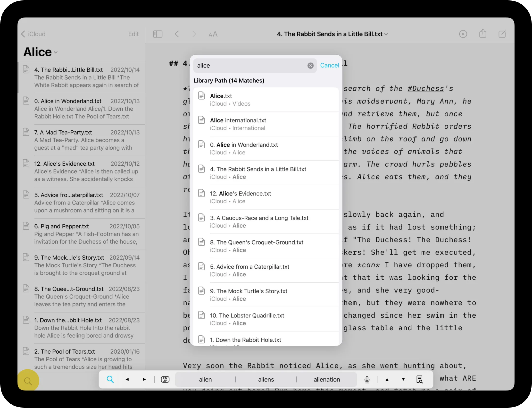Screen dimensions: 532x408
Task: Open preview with the play icon
Action: 463,34
